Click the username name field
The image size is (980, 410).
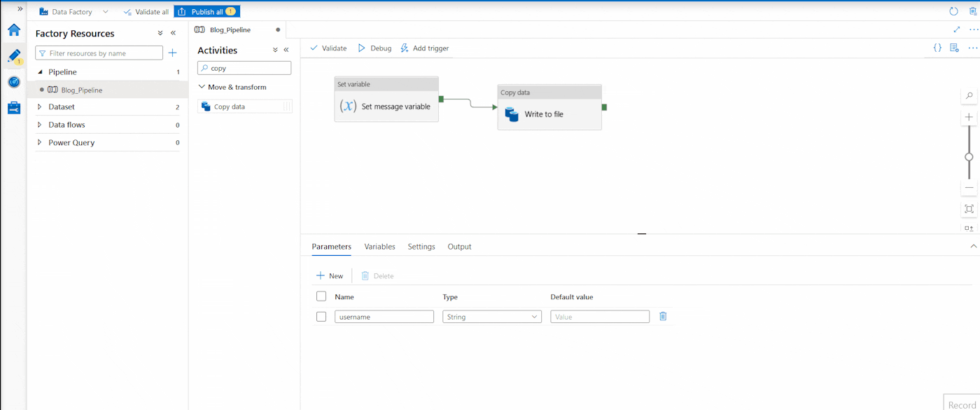click(384, 317)
